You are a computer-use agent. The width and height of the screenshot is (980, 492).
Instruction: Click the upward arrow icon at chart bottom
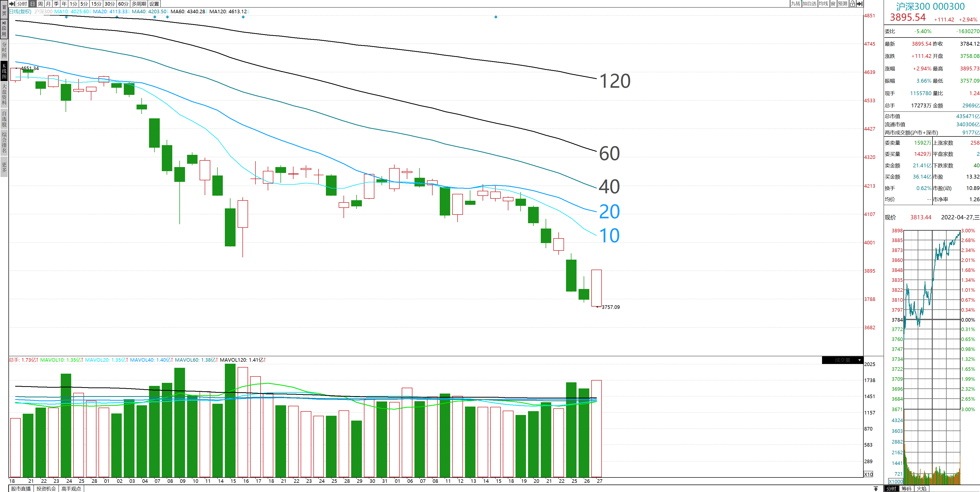[876, 489]
